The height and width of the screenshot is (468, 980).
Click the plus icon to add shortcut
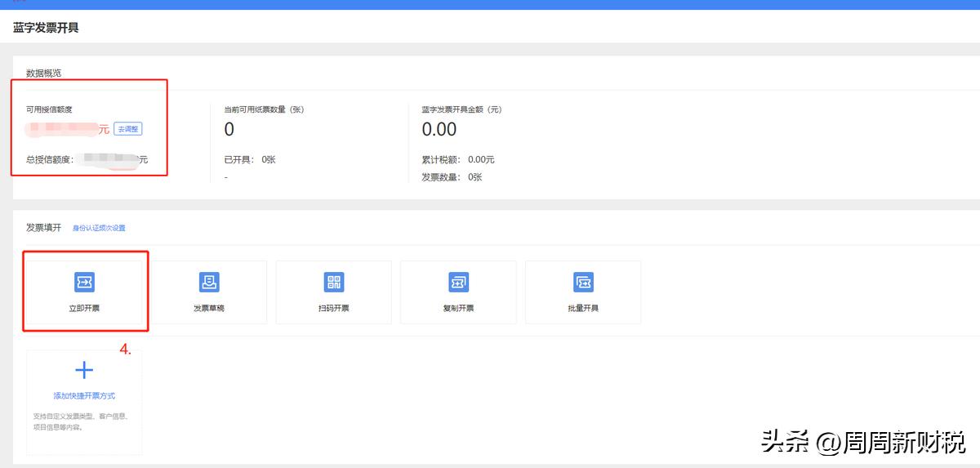click(84, 370)
